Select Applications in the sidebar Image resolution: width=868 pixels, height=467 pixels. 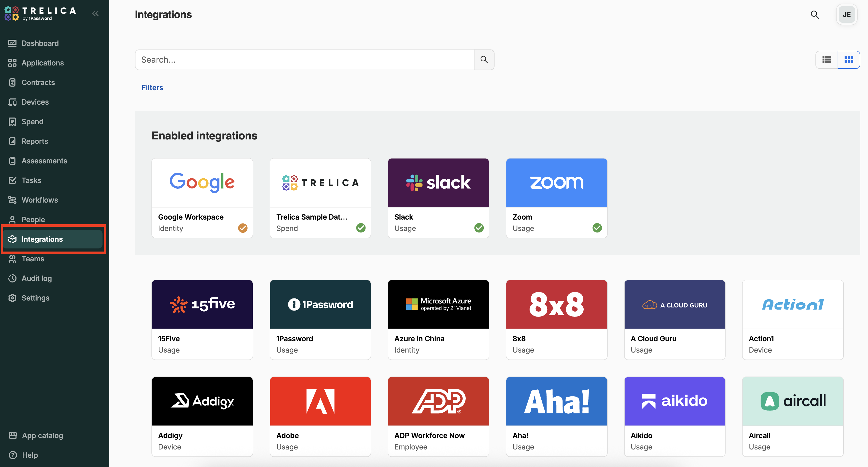click(43, 63)
